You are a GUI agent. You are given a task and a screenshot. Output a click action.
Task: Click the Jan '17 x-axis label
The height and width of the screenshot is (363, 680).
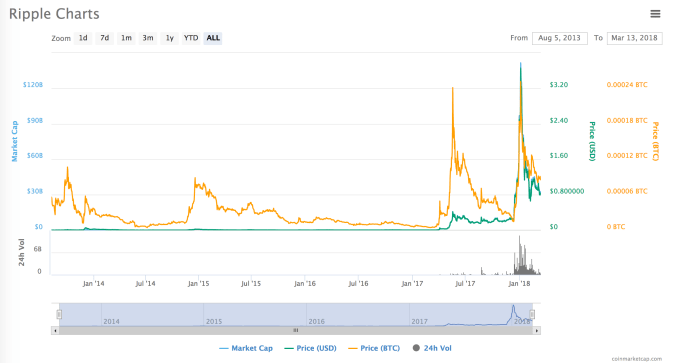click(412, 284)
